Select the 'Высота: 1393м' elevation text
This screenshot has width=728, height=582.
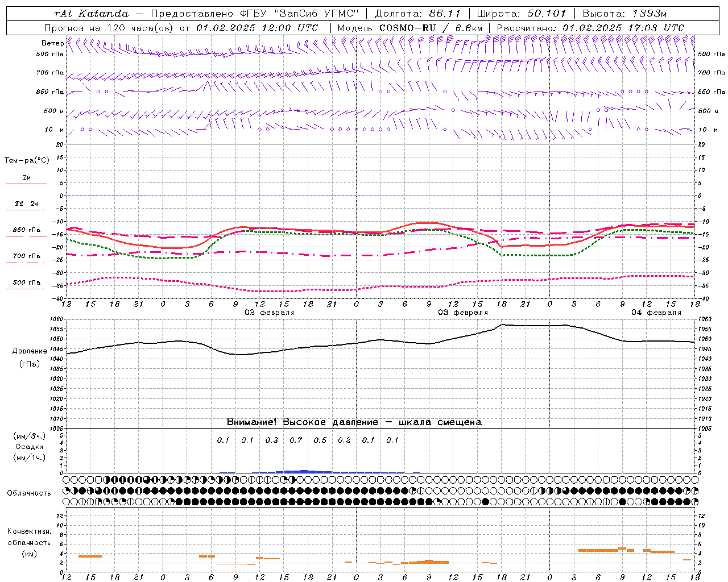point(625,14)
